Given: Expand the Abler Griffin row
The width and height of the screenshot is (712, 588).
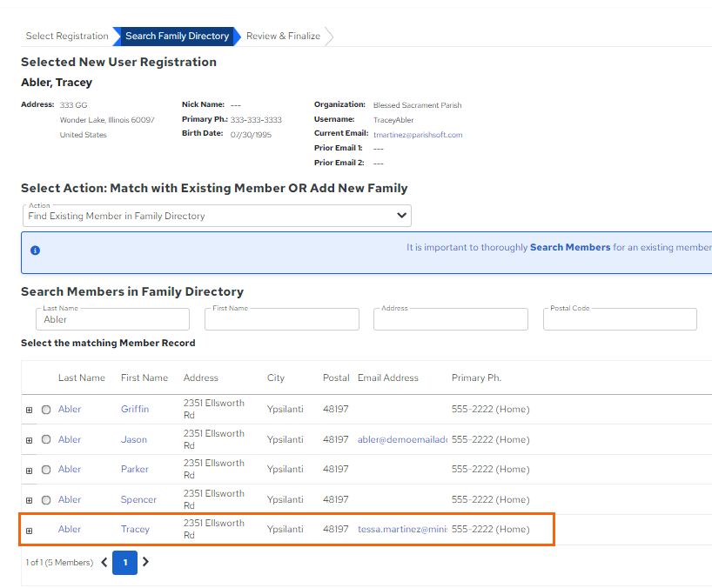Looking at the screenshot, I should (x=29, y=410).
